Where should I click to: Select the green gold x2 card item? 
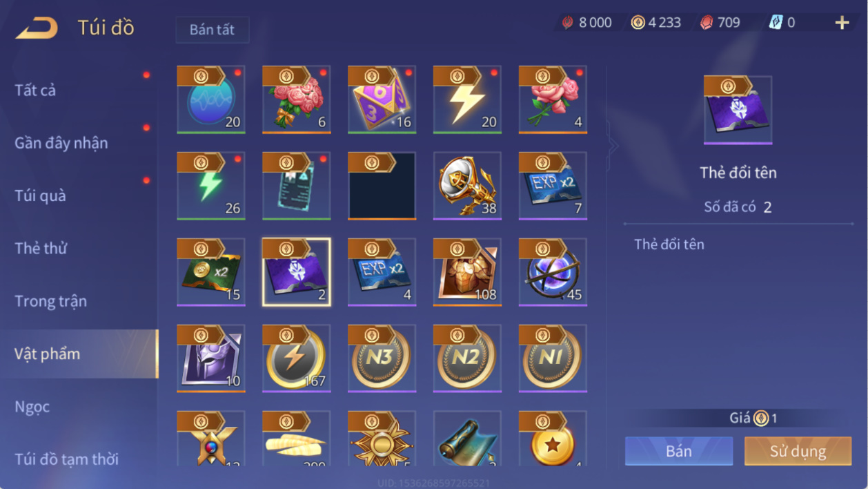[x=211, y=272]
